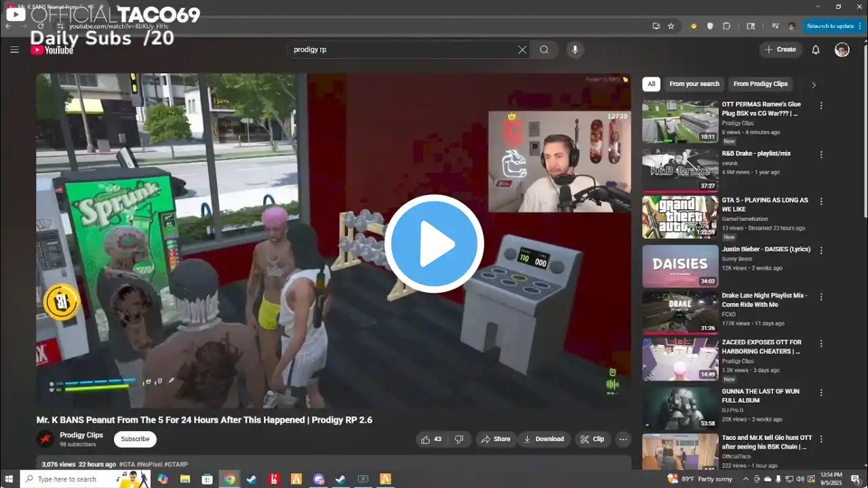Image resolution: width=868 pixels, height=488 pixels.
Task: Like the video with thumbs up
Action: pyautogui.click(x=431, y=439)
